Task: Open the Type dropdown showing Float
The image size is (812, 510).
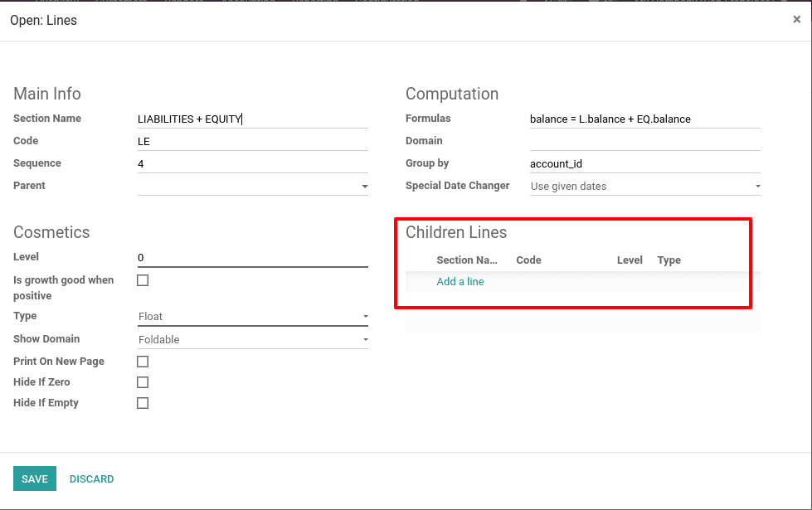Action: 253,316
